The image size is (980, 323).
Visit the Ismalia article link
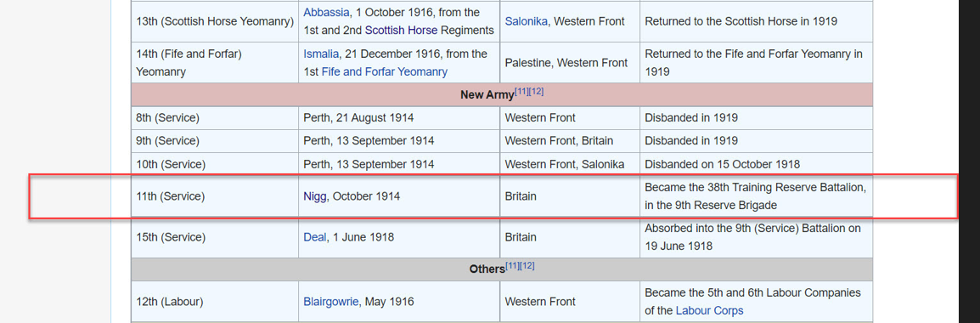pyautogui.click(x=321, y=54)
